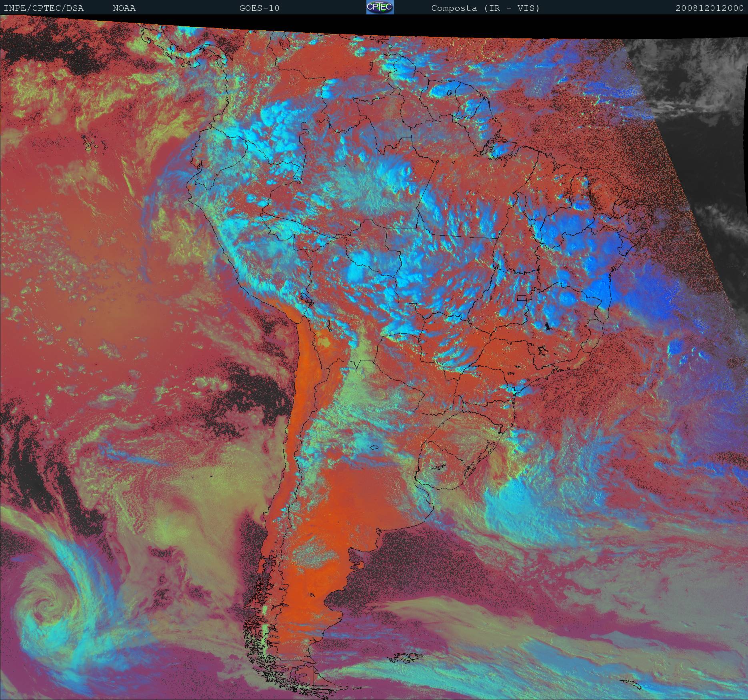Select the 200812012000 timestamp
This screenshot has width=748, height=700.
[x=710, y=8]
